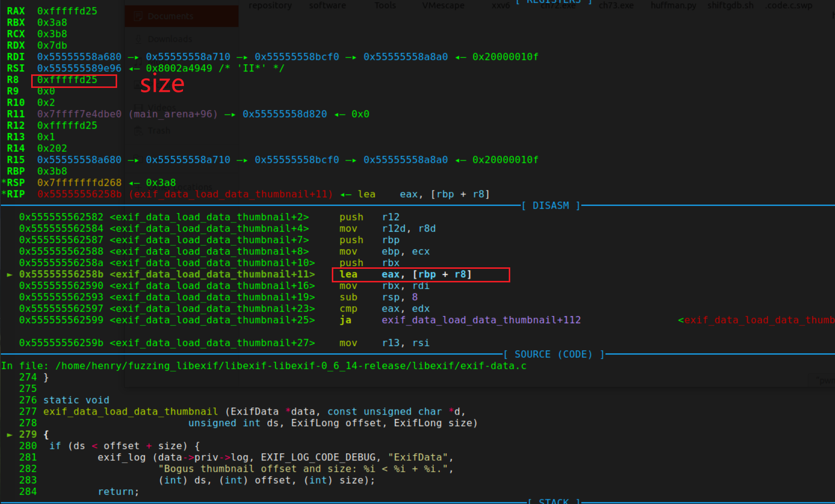Screen dimensions: 835x504
Task: Click the exif_data_load_data_thumbnail+112 jump target
Action: (x=481, y=320)
